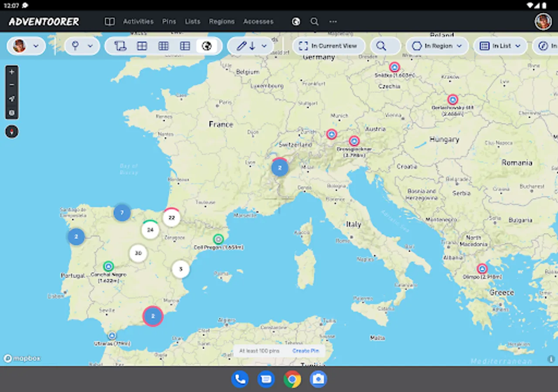Open the user avatar filter dropdown

tap(26, 46)
